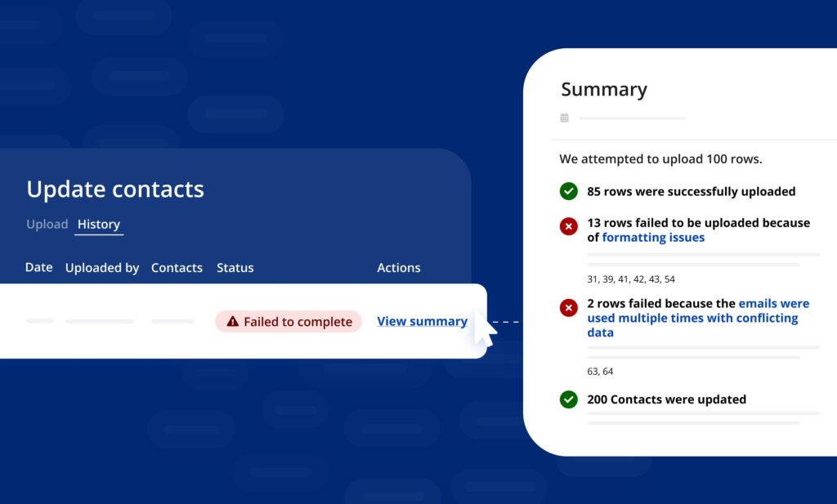The image size is (837, 504).
Task: Click the Date column header
Action: (38, 267)
